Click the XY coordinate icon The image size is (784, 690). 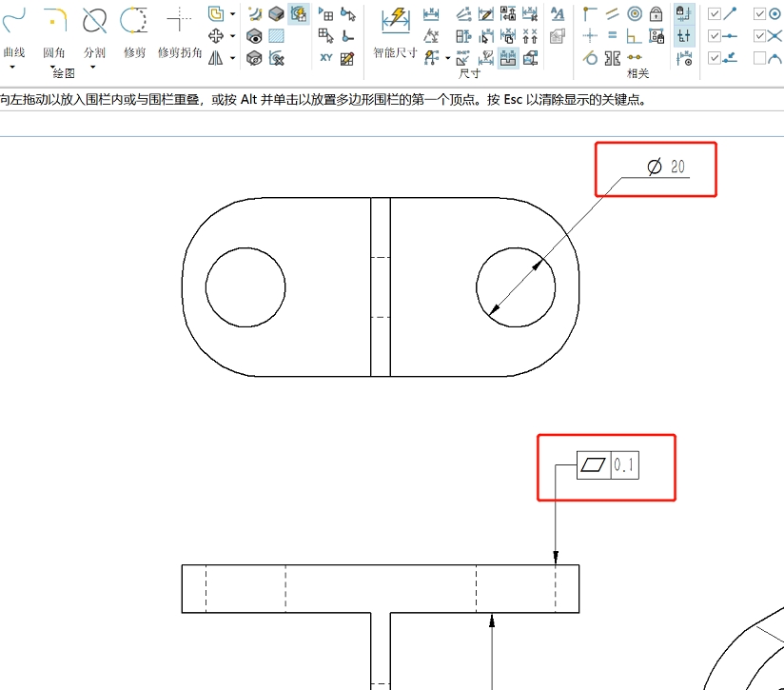point(326,58)
